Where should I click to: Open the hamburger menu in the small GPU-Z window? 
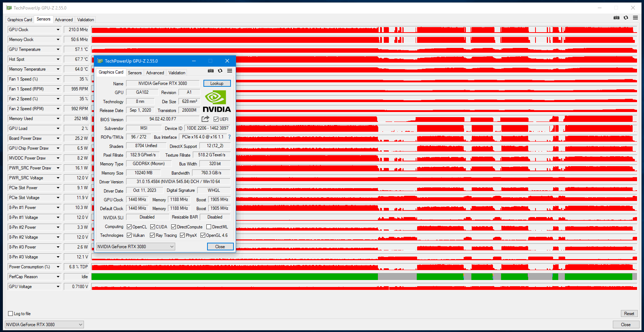[229, 71]
